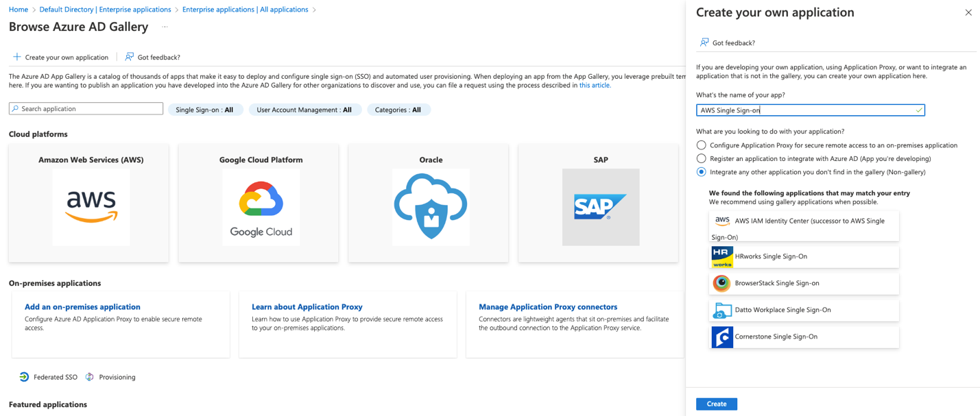Open the Single Sign-on filter dropdown
Viewport: 980px width, 416px height.
click(205, 110)
